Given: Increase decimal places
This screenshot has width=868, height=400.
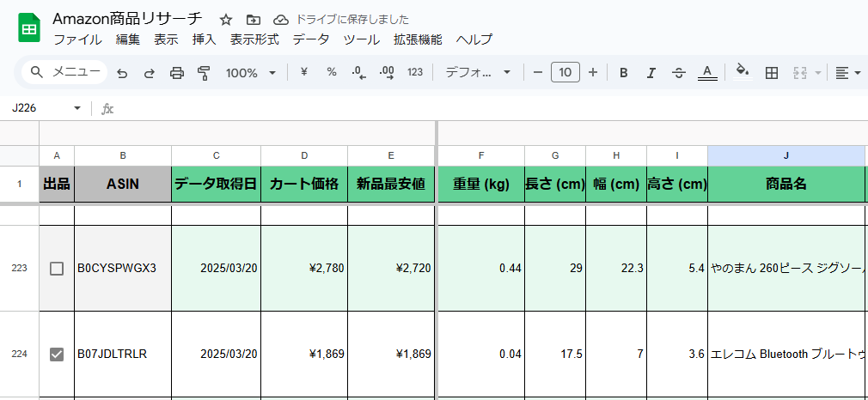Looking at the screenshot, I should (387, 72).
